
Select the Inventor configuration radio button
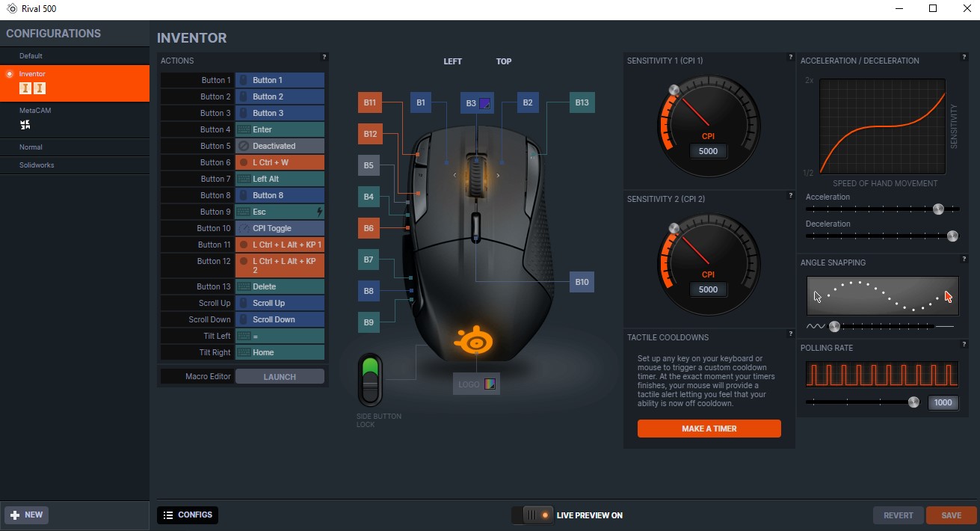tap(9, 74)
